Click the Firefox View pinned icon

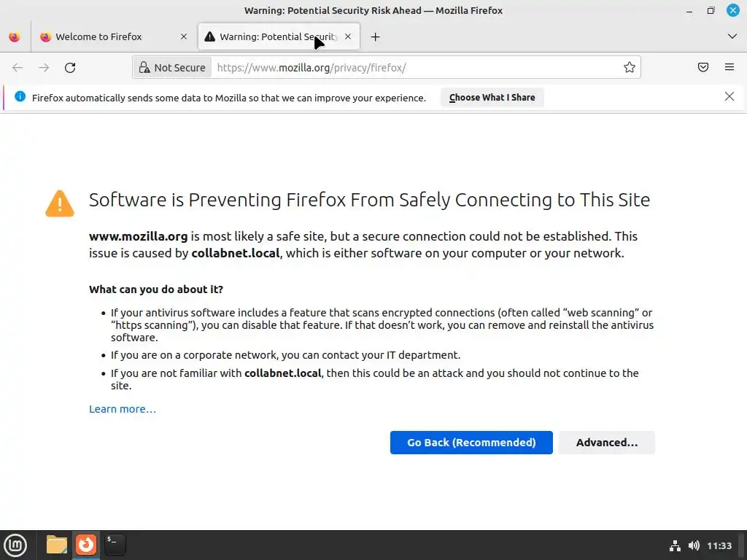15,36
